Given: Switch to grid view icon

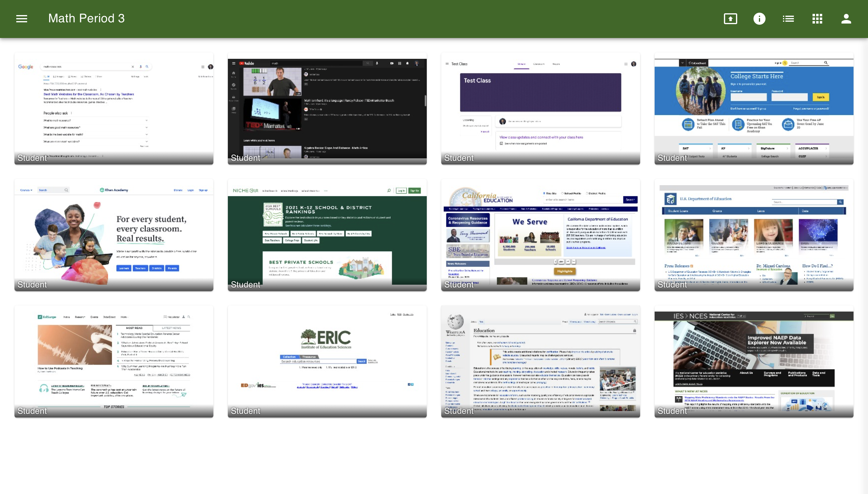Looking at the screenshot, I should tap(817, 19).
